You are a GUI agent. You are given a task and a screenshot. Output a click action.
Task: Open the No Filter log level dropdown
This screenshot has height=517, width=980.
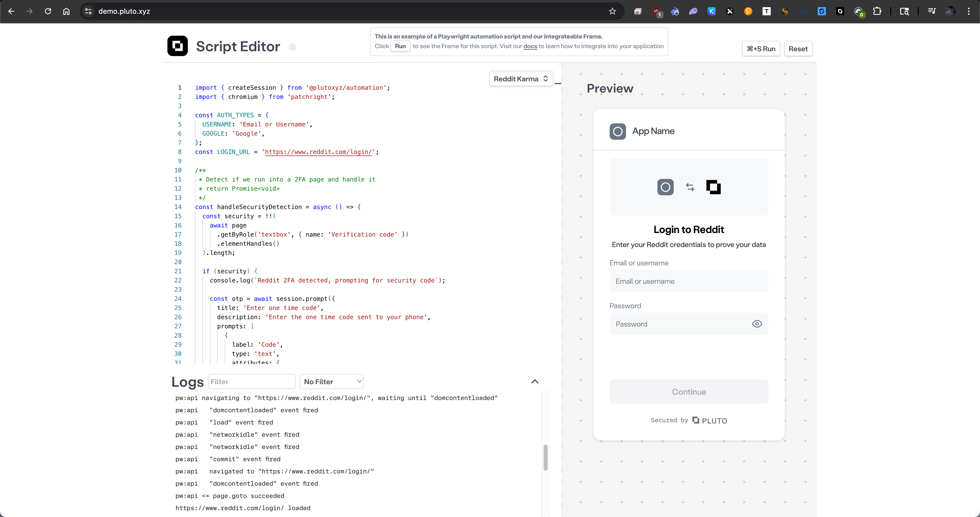coord(331,382)
